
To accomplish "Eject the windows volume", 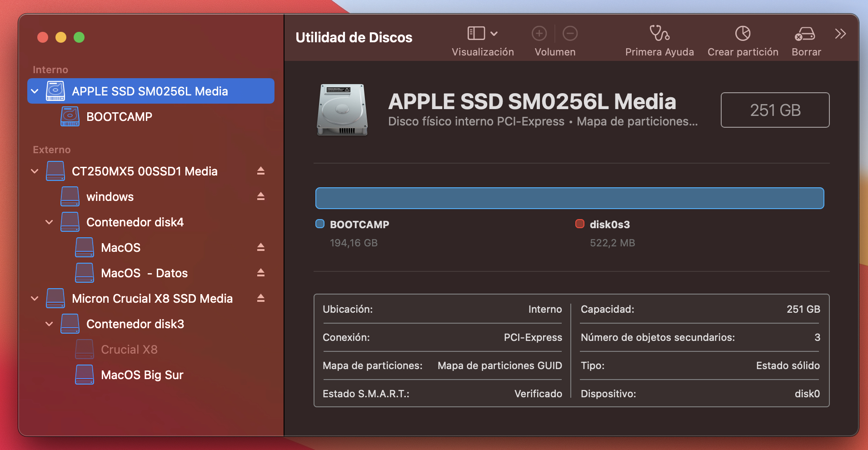I will point(260,196).
